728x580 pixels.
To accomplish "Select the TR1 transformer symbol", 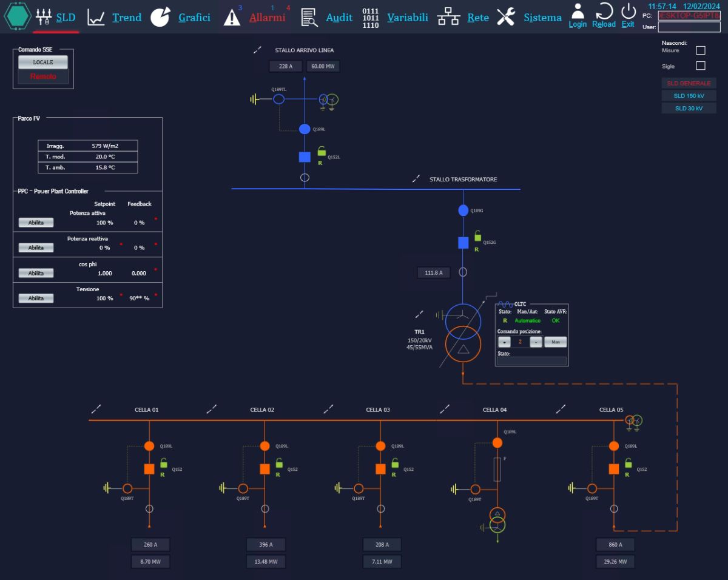I will pos(463,332).
